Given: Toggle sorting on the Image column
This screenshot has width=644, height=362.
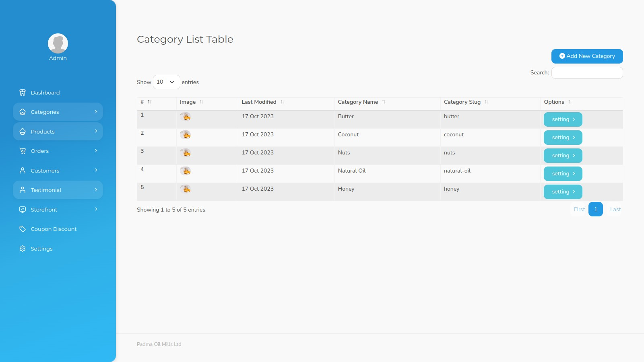Looking at the screenshot, I should click(202, 102).
